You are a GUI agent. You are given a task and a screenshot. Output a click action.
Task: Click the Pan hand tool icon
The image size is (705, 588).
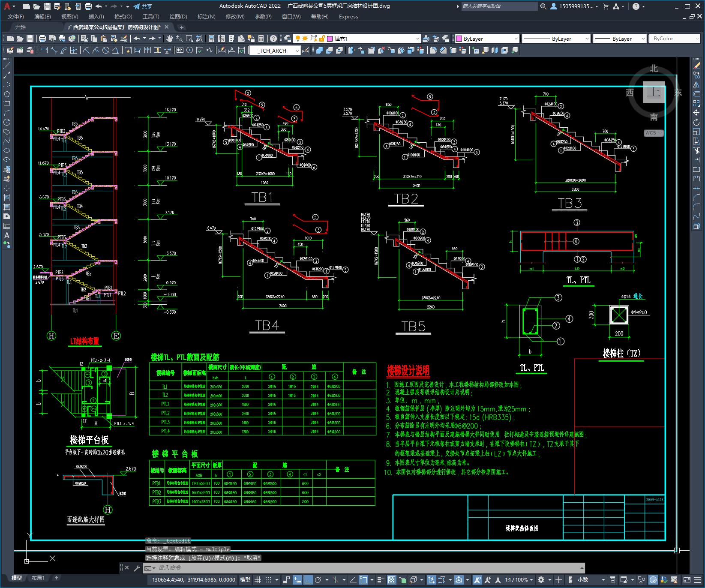coord(170,39)
